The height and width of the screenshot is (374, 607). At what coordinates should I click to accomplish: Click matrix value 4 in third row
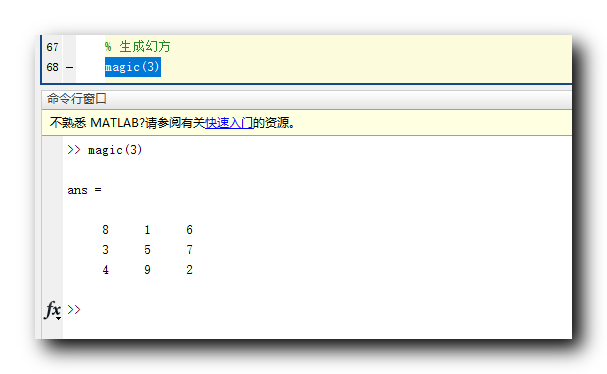tap(105, 270)
